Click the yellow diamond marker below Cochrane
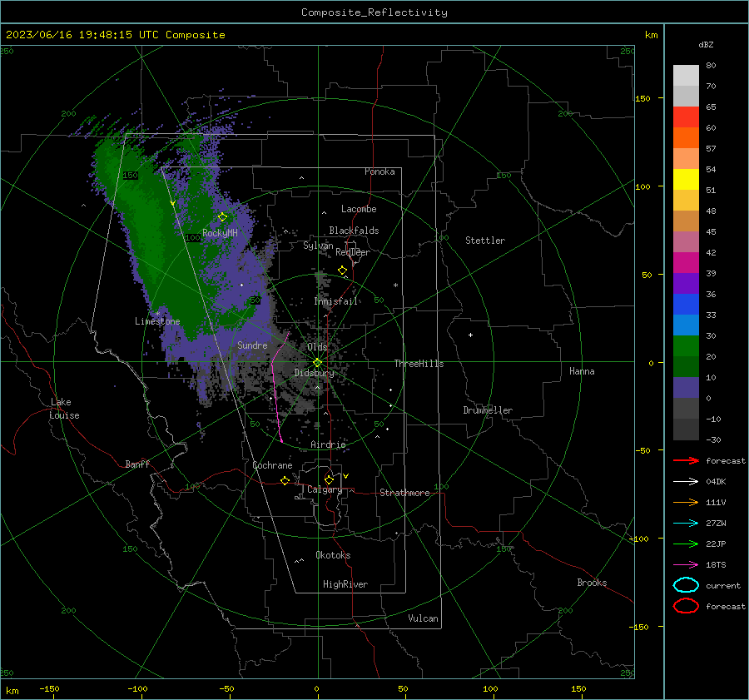 click(285, 481)
